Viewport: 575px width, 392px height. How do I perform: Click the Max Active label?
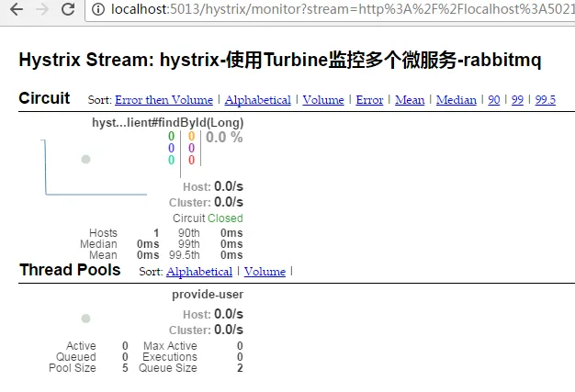[170, 346]
